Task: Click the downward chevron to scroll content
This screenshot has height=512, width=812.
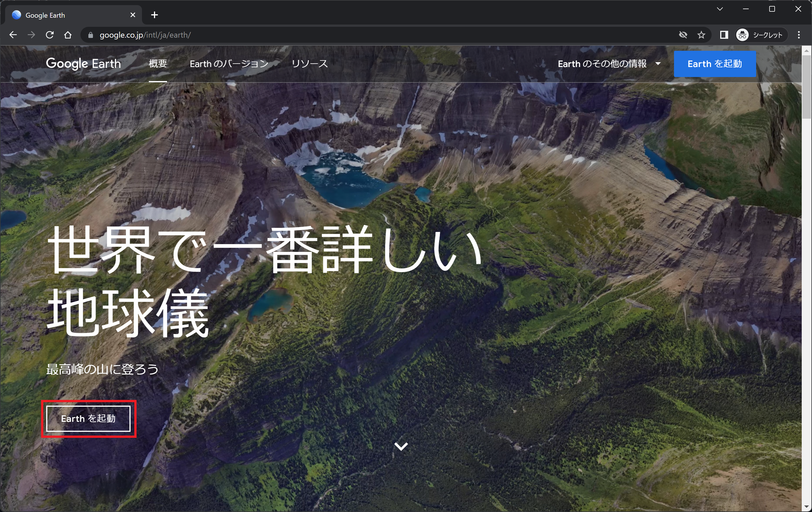Action: (401, 447)
